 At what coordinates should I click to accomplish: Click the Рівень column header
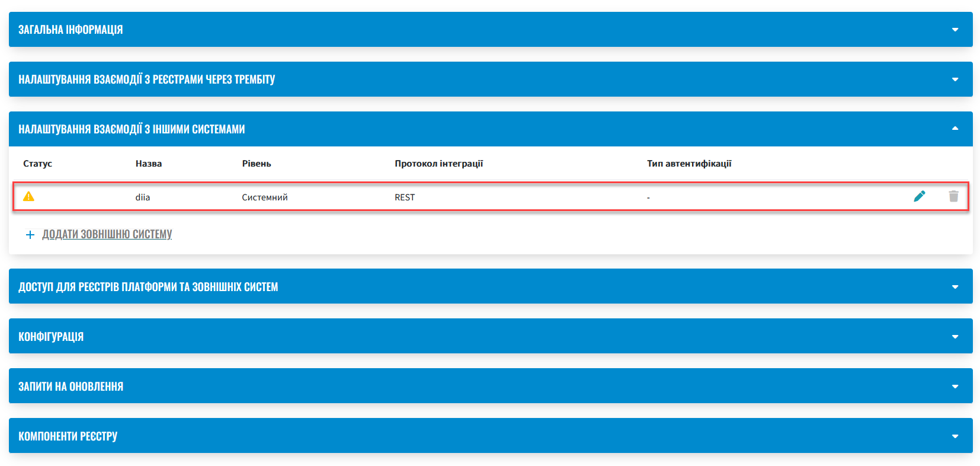[x=257, y=164]
